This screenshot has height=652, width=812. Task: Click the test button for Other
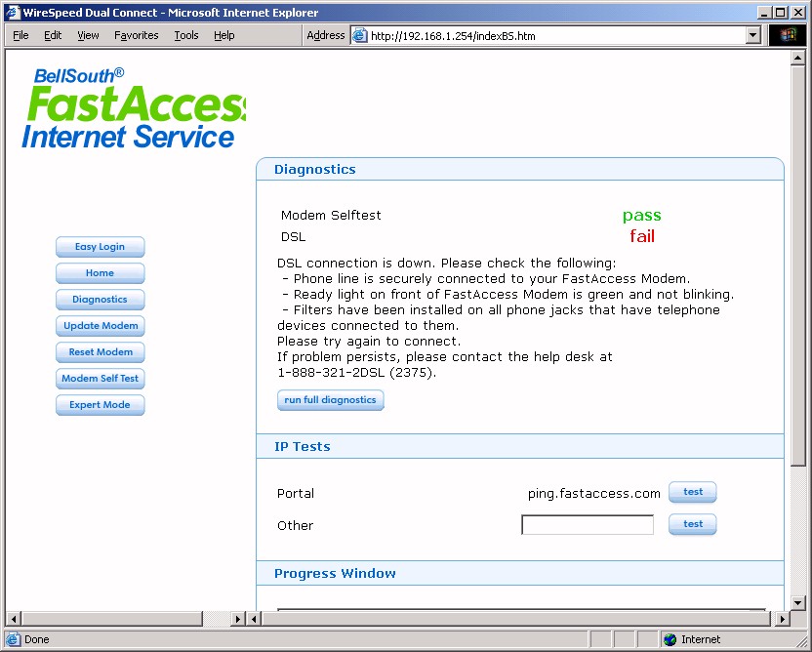[x=692, y=524]
